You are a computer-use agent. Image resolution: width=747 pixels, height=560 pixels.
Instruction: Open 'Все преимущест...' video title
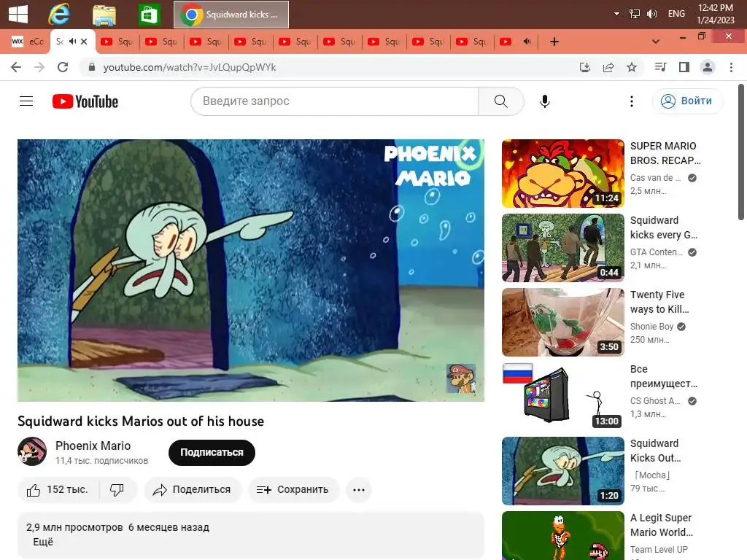coord(664,376)
